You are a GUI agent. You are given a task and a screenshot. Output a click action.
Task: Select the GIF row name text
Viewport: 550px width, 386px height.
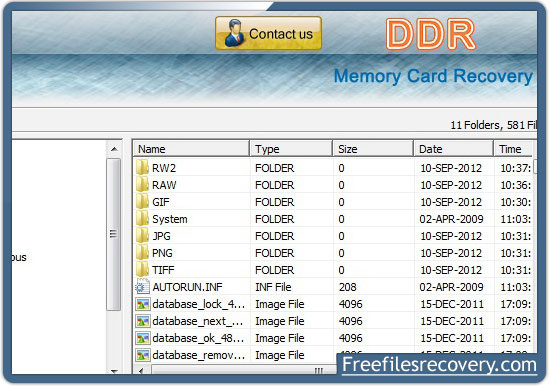pos(161,202)
